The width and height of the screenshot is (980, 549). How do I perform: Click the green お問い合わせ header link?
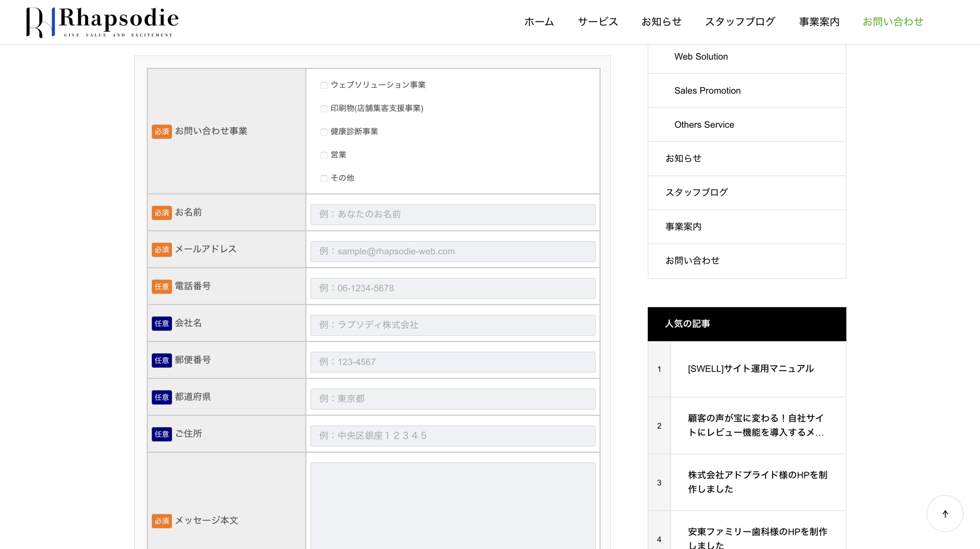click(893, 22)
